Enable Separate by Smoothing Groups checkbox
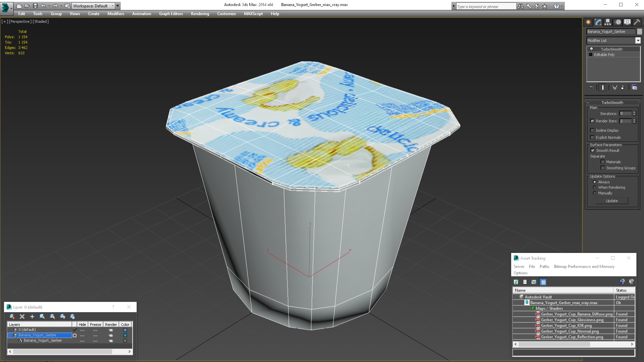Image resolution: width=644 pixels, height=362 pixels. [603, 168]
